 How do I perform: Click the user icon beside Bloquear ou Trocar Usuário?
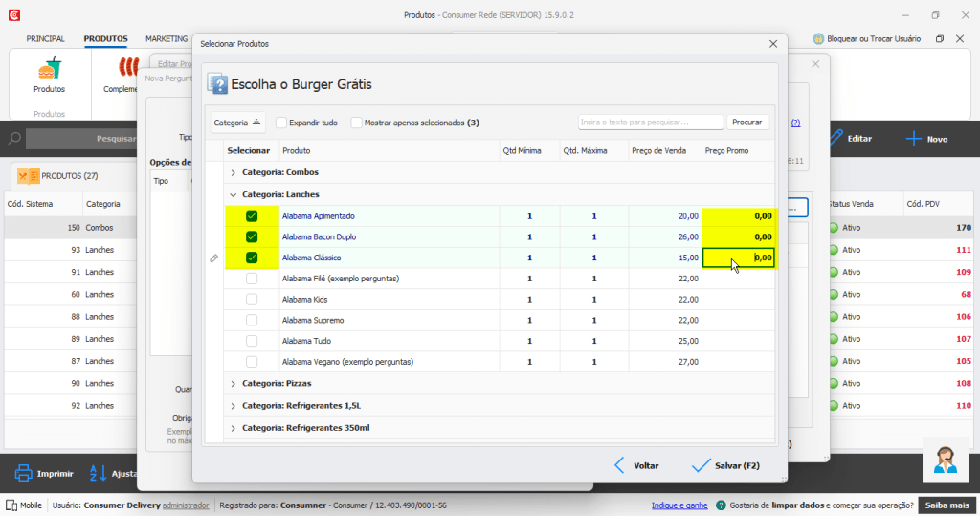pos(818,39)
